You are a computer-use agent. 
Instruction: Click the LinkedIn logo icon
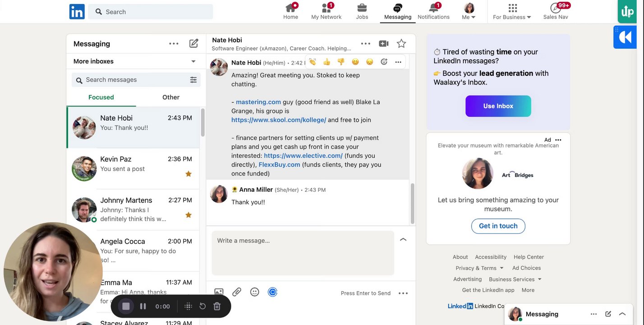coord(77,12)
